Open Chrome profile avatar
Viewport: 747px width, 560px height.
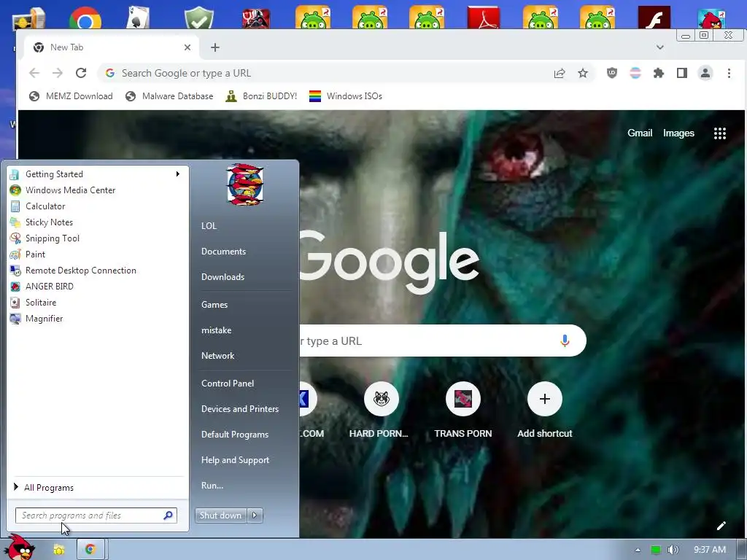coord(705,73)
